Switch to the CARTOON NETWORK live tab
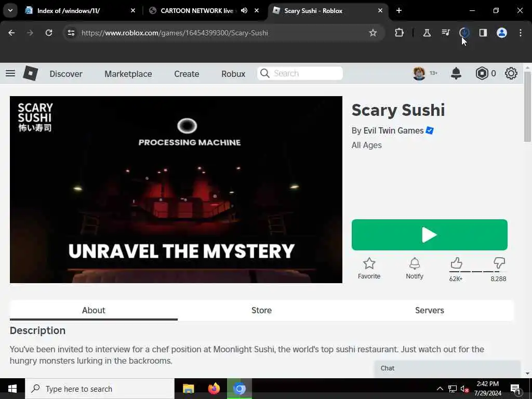The height and width of the screenshot is (399, 532). [x=197, y=10]
